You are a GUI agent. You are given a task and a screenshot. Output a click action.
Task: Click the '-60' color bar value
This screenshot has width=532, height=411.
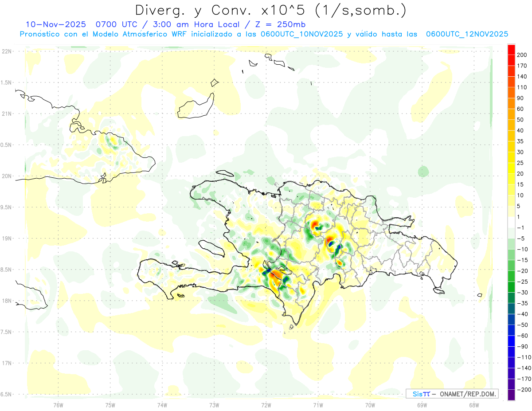click(523, 336)
